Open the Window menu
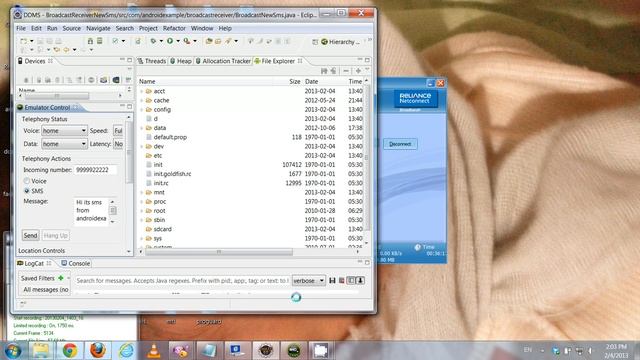Viewport: 640px width, 360px height. [202, 28]
